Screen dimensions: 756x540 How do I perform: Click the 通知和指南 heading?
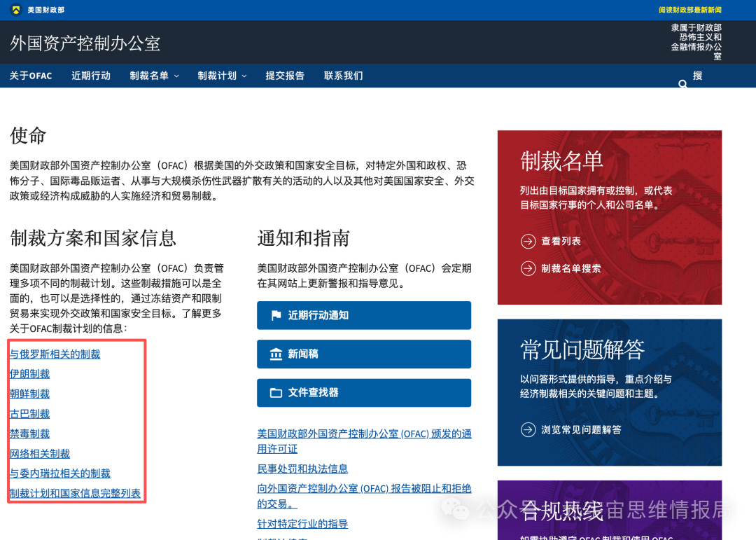click(x=303, y=238)
